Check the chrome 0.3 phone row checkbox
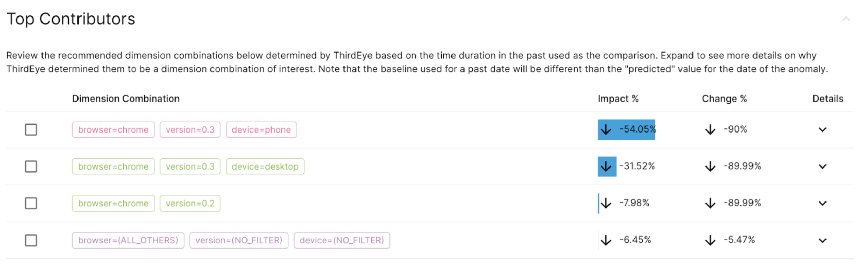This screenshot has width=868, height=265. tap(31, 129)
